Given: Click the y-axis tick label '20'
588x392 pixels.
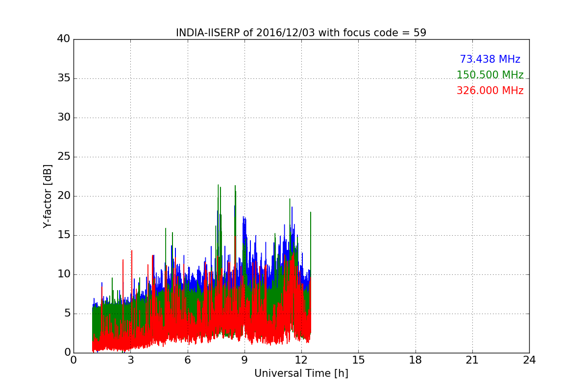Looking at the screenshot, I should pos(64,196).
